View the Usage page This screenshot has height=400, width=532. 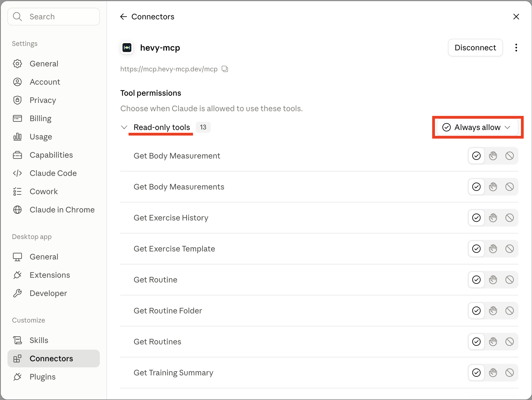click(x=54, y=137)
